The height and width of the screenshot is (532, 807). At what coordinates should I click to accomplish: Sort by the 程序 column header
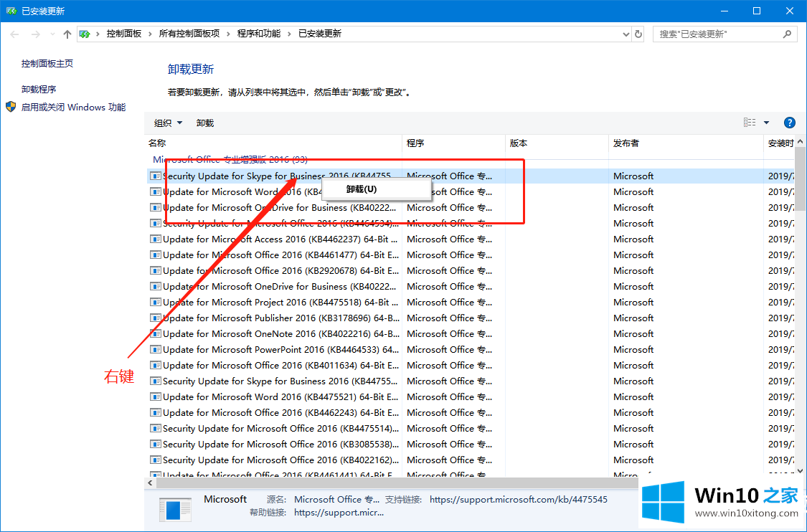click(453, 143)
